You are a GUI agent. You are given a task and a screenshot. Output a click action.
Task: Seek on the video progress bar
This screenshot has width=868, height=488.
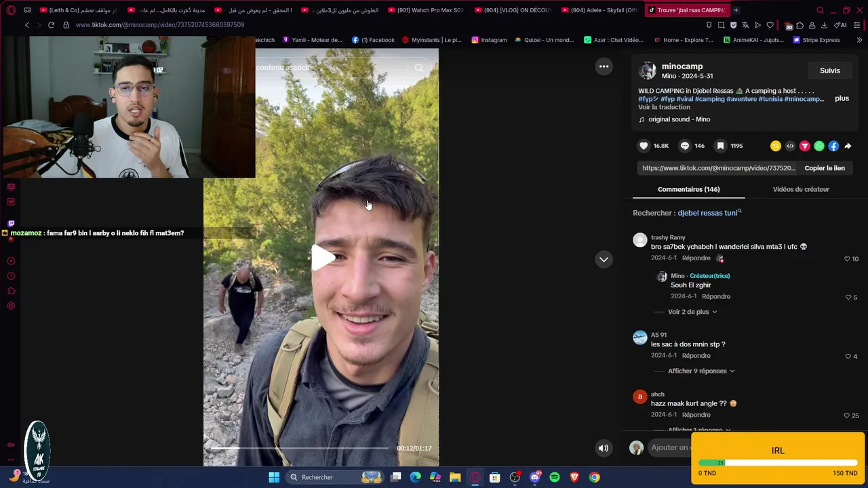pos(300,448)
